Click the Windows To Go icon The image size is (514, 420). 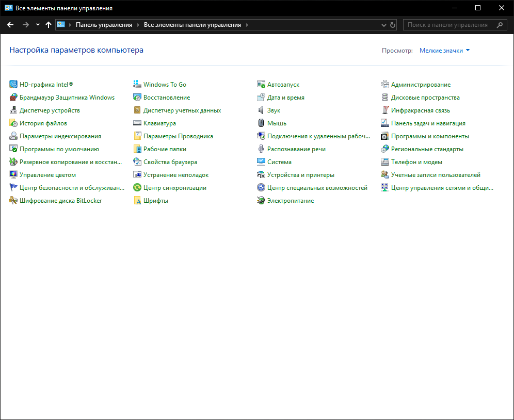pyautogui.click(x=137, y=84)
